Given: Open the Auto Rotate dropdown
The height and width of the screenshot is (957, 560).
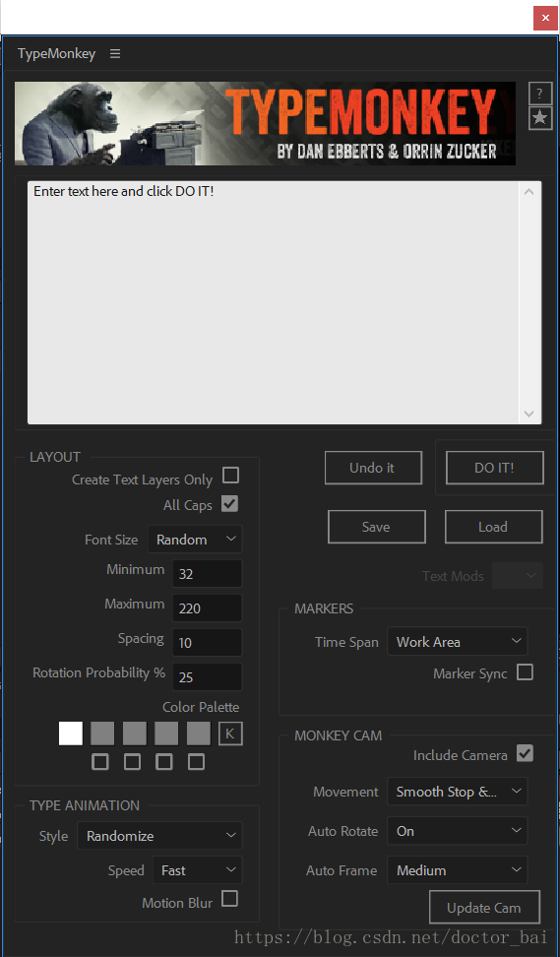Looking at the screenshot, I should (457, 831).
